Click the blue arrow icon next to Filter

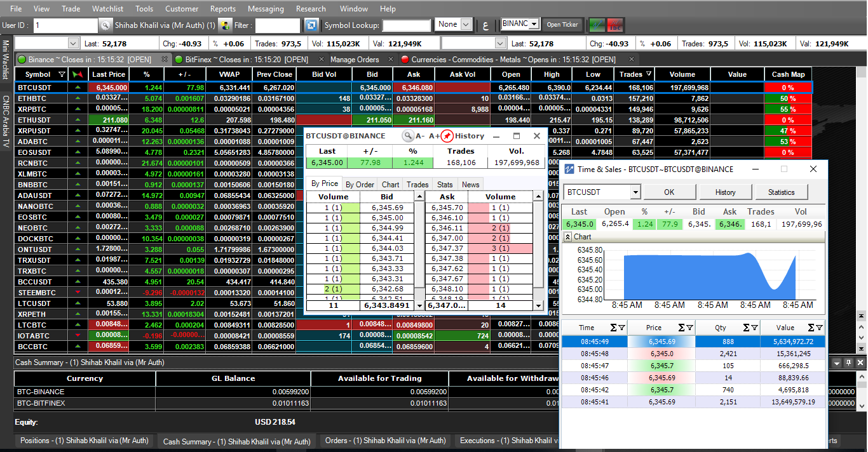point(311,25)
